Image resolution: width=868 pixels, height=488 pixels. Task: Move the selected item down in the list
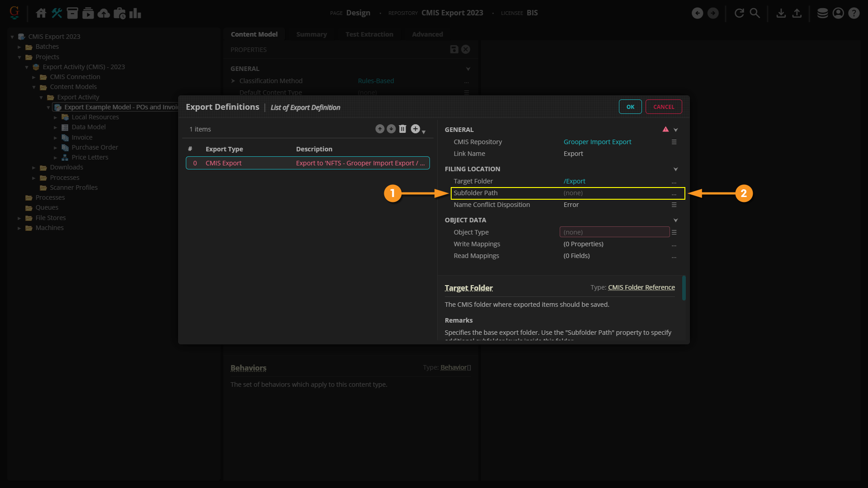pyautogui.click(x=391, y=129)
